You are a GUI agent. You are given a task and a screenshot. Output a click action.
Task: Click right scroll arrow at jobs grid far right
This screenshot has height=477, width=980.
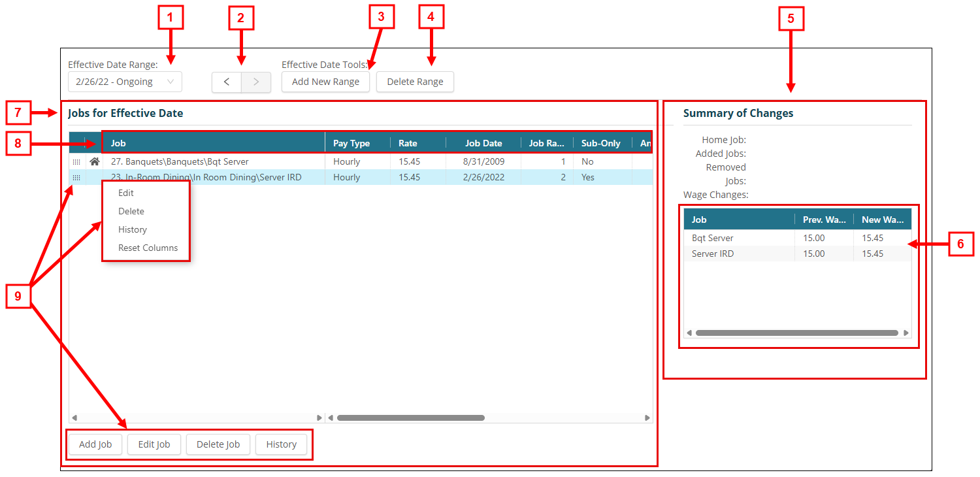(x=647, y=418)
